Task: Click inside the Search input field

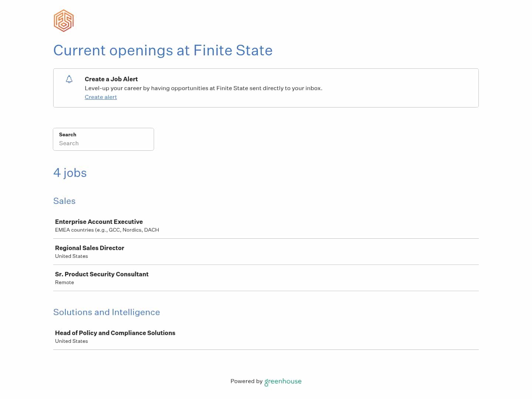Action: pyautogui.click(x=103, y=143)
